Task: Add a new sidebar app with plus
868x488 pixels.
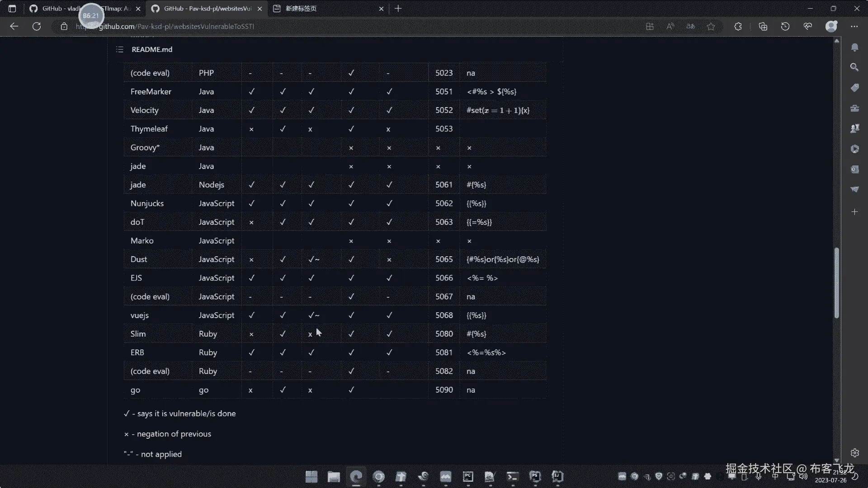Action: pos(854,211)
